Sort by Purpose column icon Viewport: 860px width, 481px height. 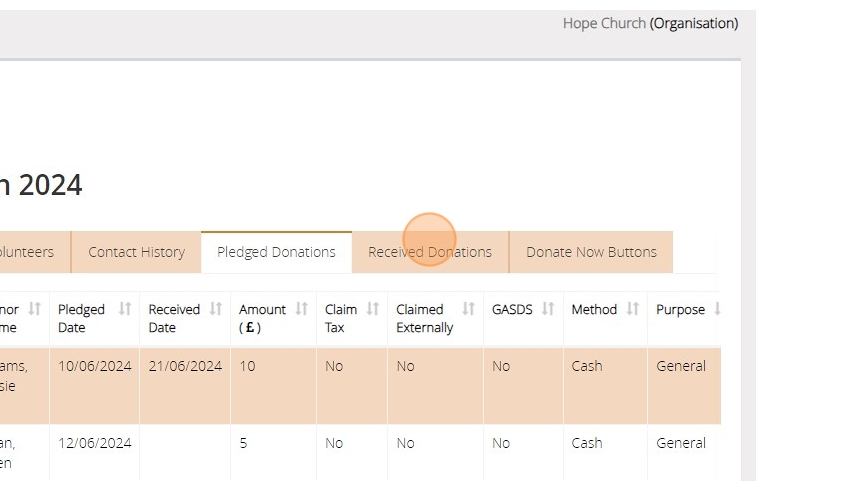click(x=717, y=309)
